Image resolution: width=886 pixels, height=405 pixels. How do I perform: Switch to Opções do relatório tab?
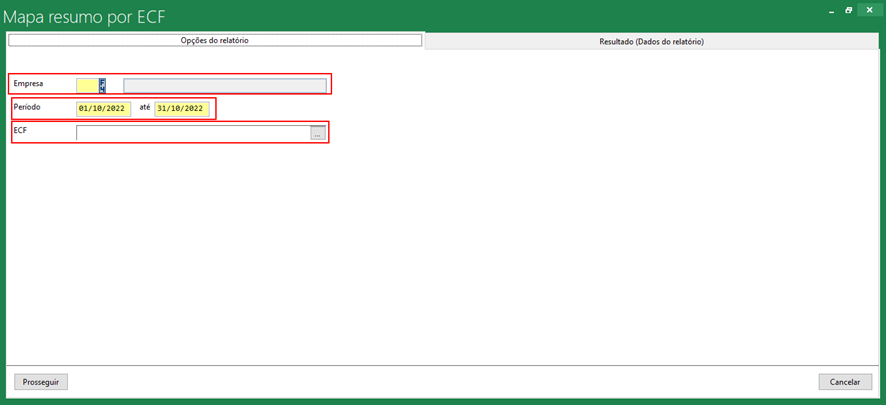(x=215, y=41)
